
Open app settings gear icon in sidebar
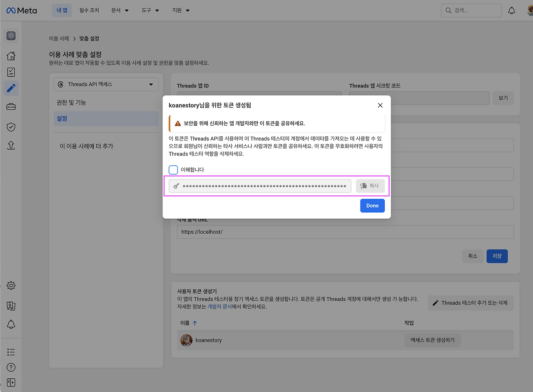click(x=11, y=285)
